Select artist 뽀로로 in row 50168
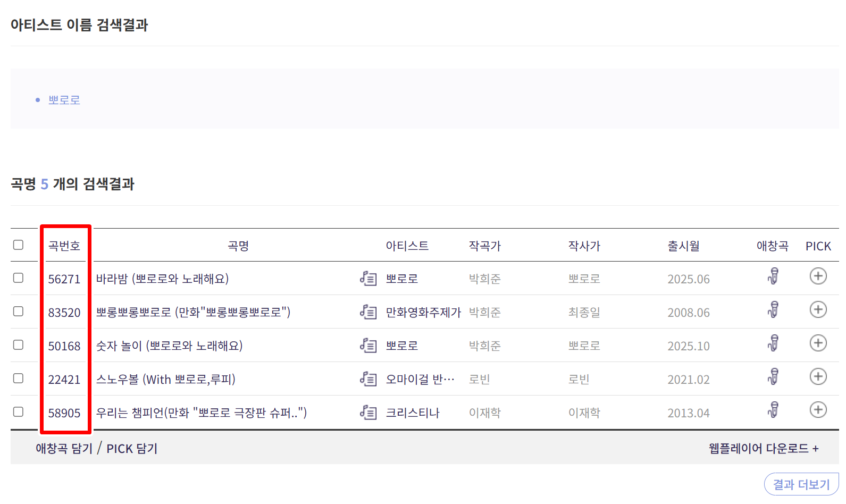The image size is (846, 504). 402,346
